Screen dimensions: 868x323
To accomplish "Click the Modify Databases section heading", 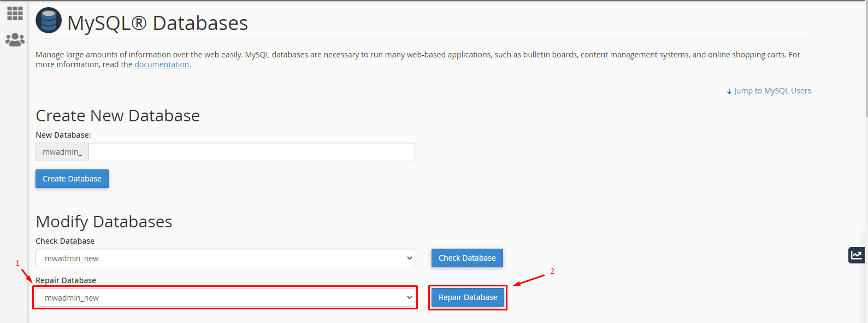I will click(104, 221).
